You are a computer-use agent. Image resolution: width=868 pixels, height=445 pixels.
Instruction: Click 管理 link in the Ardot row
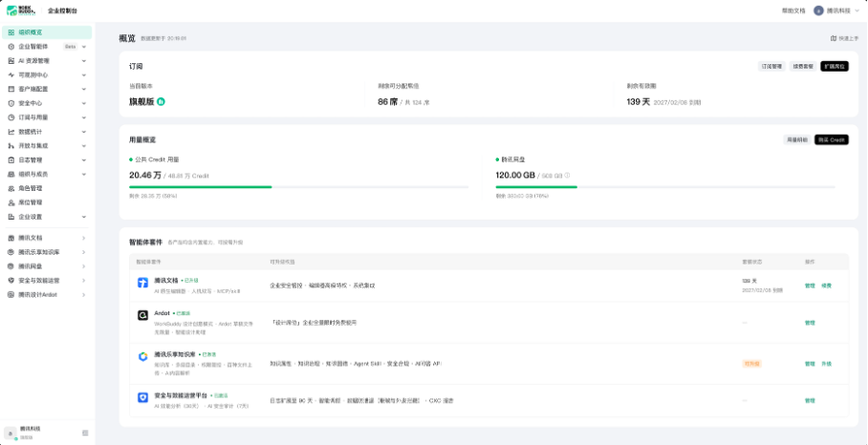point(810,323)
